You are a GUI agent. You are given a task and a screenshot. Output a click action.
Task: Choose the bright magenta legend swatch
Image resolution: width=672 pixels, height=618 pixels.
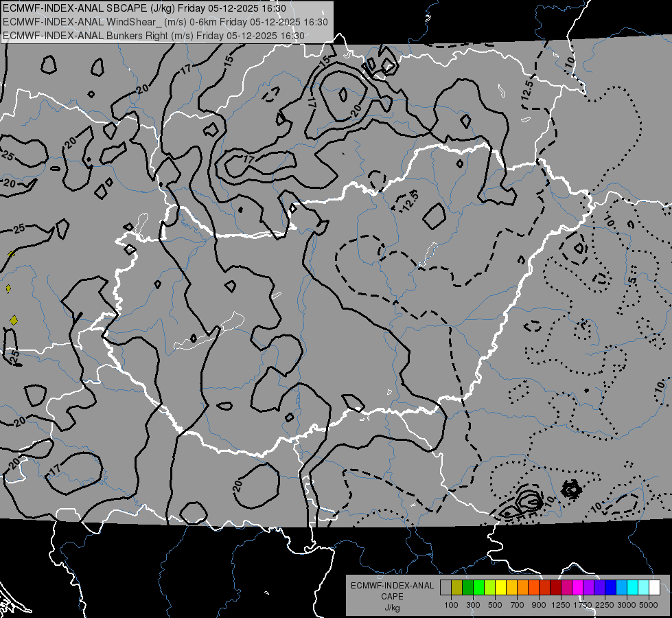pyautogui.click(x=578, y=588)
